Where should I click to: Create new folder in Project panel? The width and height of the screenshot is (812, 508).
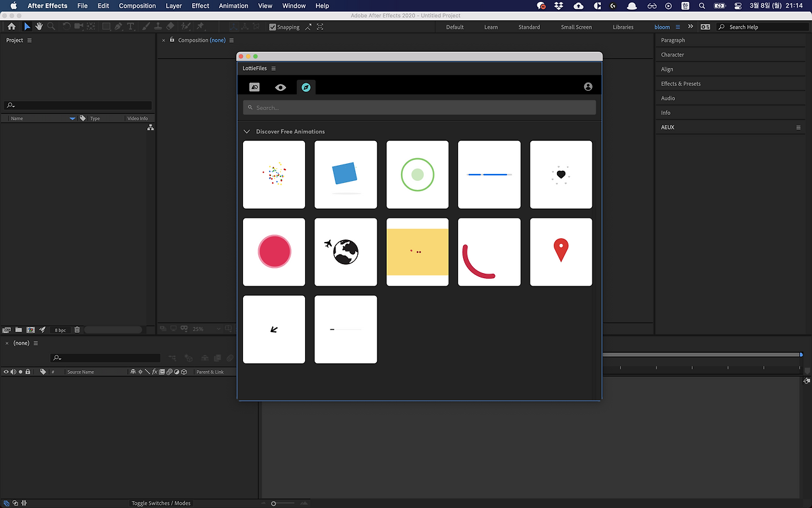(18, 330)
